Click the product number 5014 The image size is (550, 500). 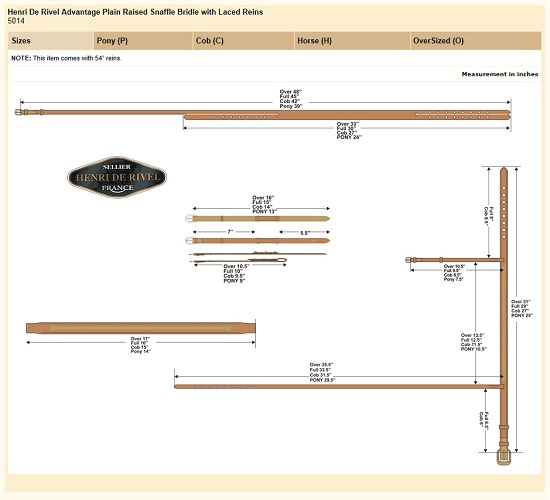click(16, 21)
